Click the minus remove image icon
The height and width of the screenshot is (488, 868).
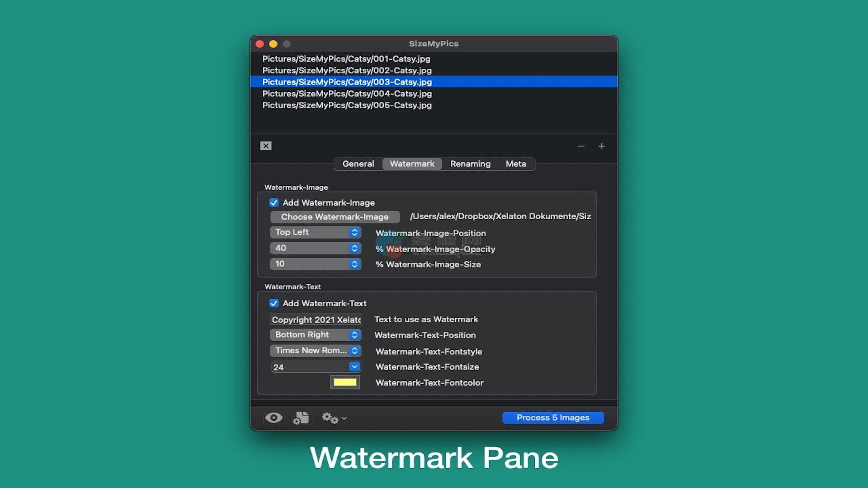coord(581,146)
